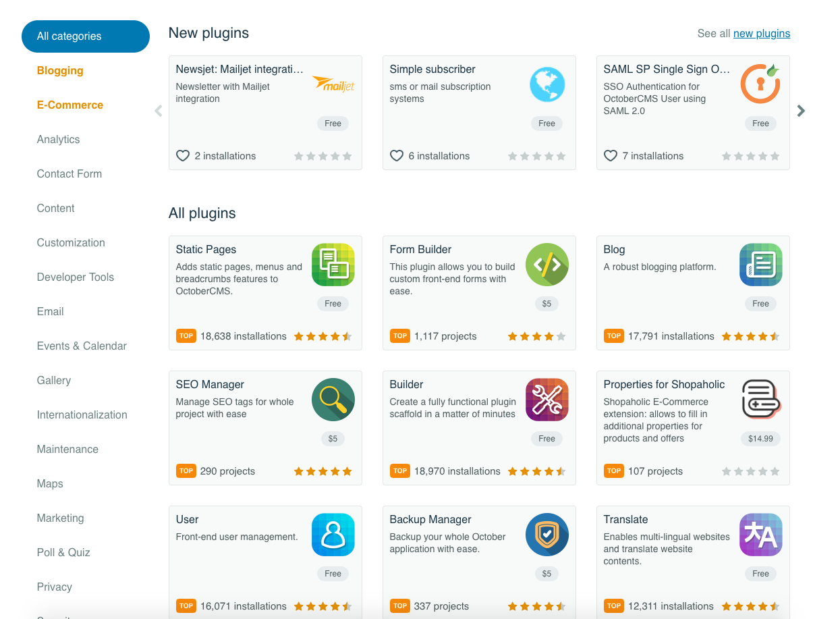This screenshot has width=840, height=619.
Task: Favorite the SAML SP Single Sign On plugin
Action: 610,156
